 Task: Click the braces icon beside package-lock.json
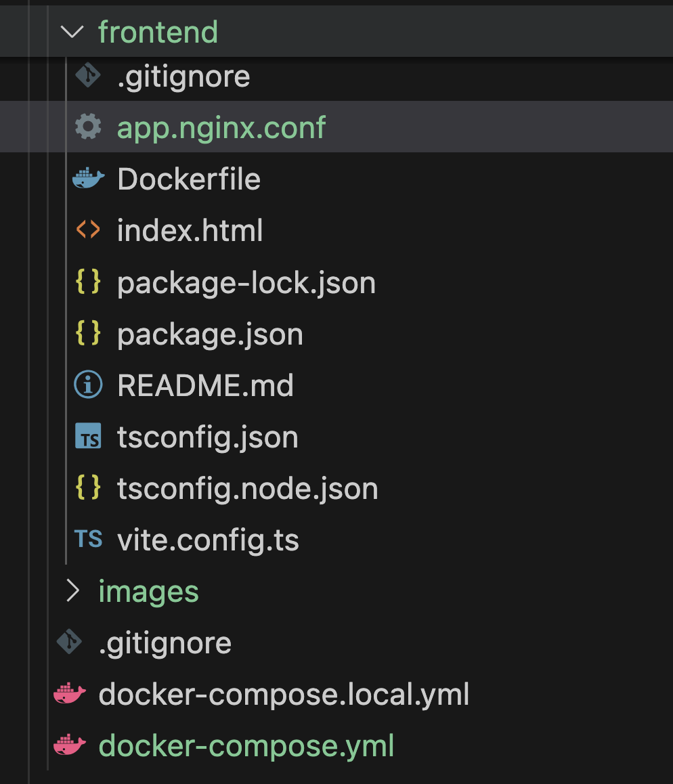coord(88,282)
